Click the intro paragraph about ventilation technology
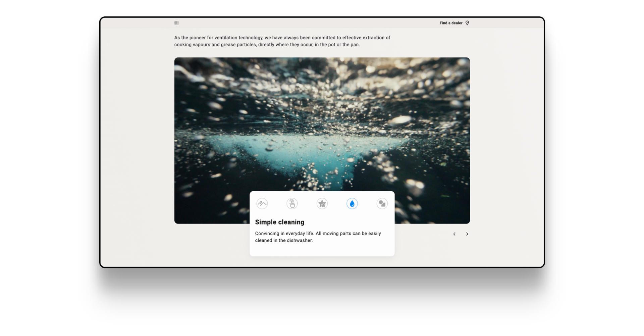The height and width of the screenshot is (336, 644). tap(282, 41)
